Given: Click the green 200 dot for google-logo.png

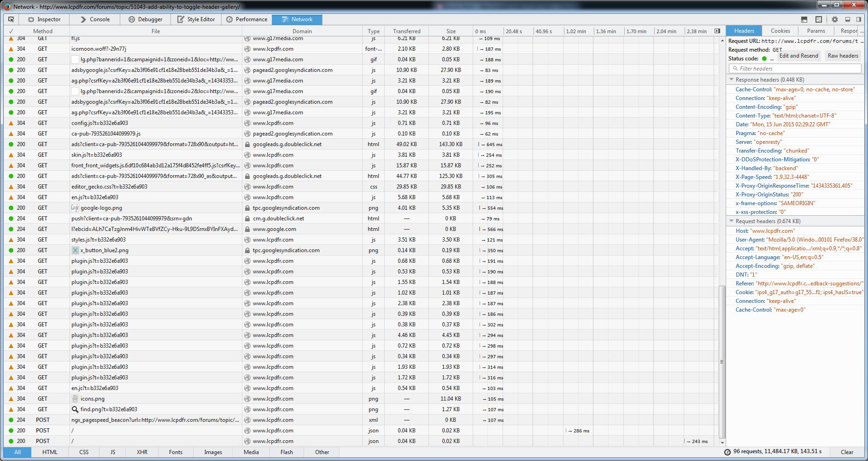Looking at the screenshot, I should point(11,208).
